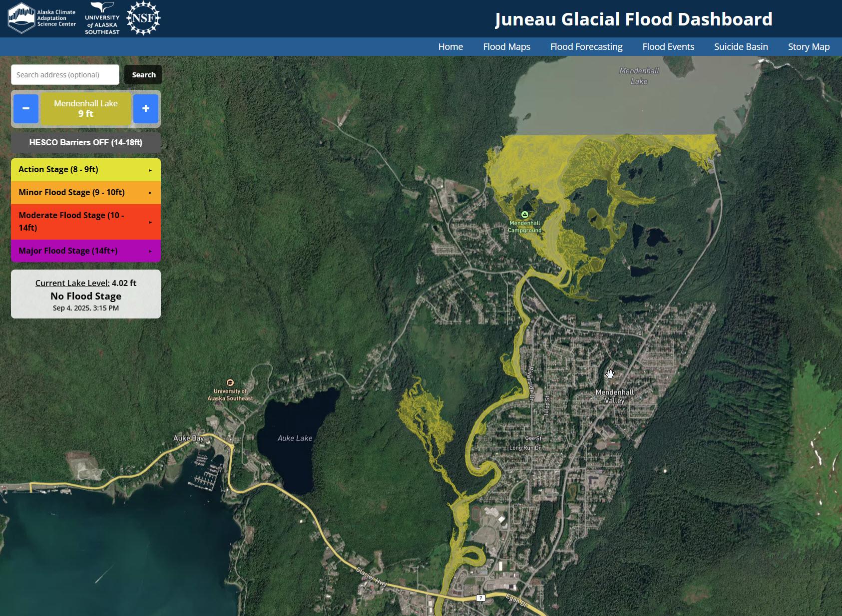This screenshot has height=616, width=842.
Task: Click the Glacier Hwy road label
Action: (x=372, y=577)
